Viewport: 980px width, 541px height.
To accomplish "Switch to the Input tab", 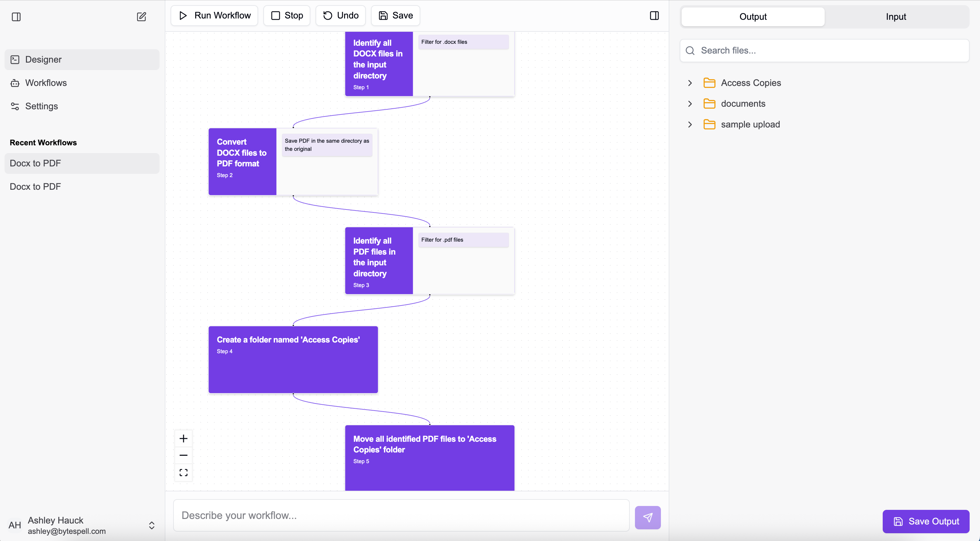I will point(896,17).
